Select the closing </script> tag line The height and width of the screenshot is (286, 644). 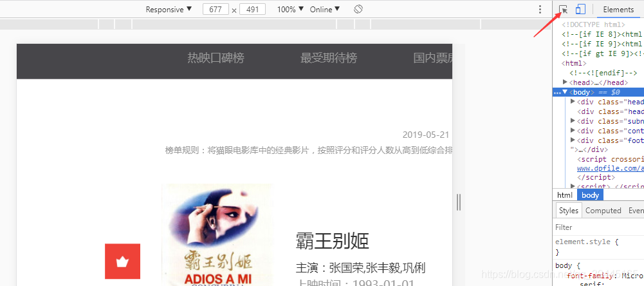pyautogui.click(x=596, y=178)
